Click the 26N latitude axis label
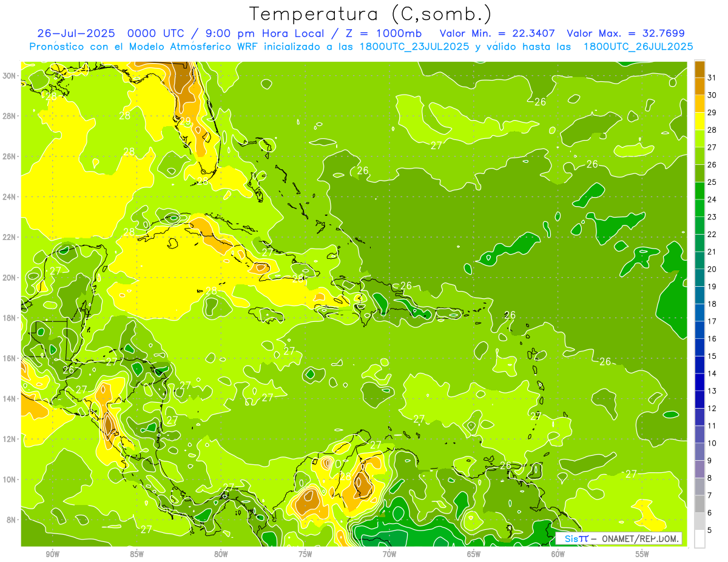Image resolution: width=728 pixels, height=562 pixels. 10,156
